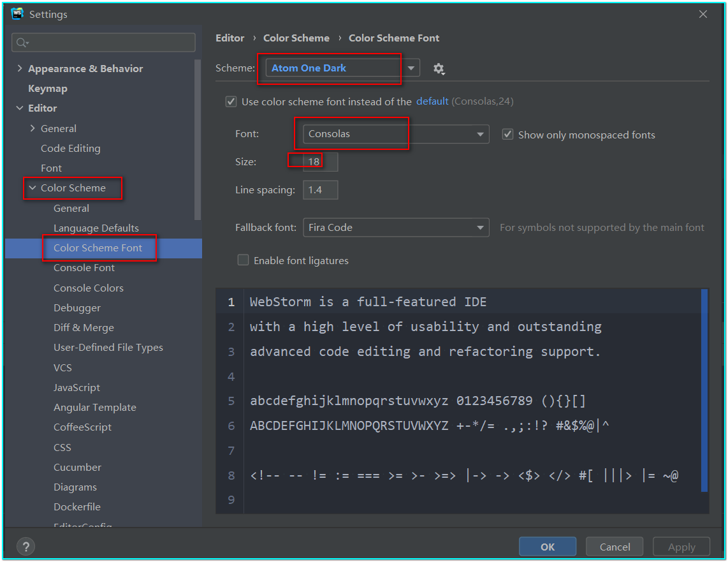Uncheck 'Show only monospaced fonts'
728x562 pixels.
[x=508, y=135]
